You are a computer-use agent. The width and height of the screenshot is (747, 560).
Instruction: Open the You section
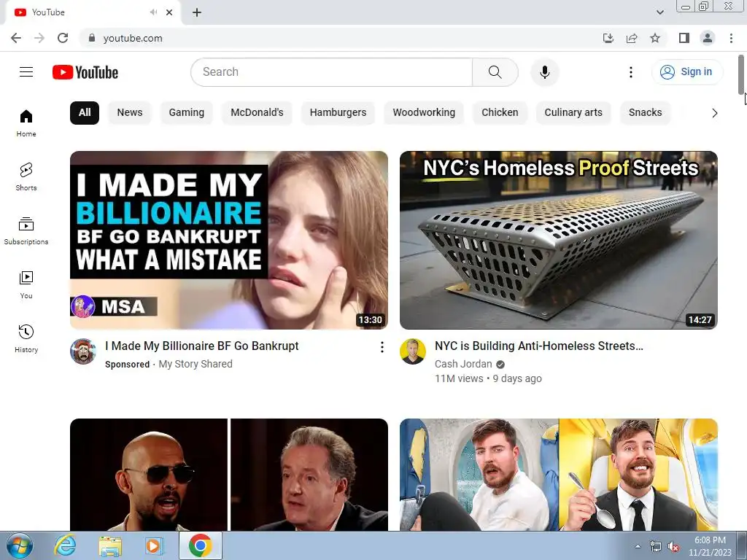point(26,285)
